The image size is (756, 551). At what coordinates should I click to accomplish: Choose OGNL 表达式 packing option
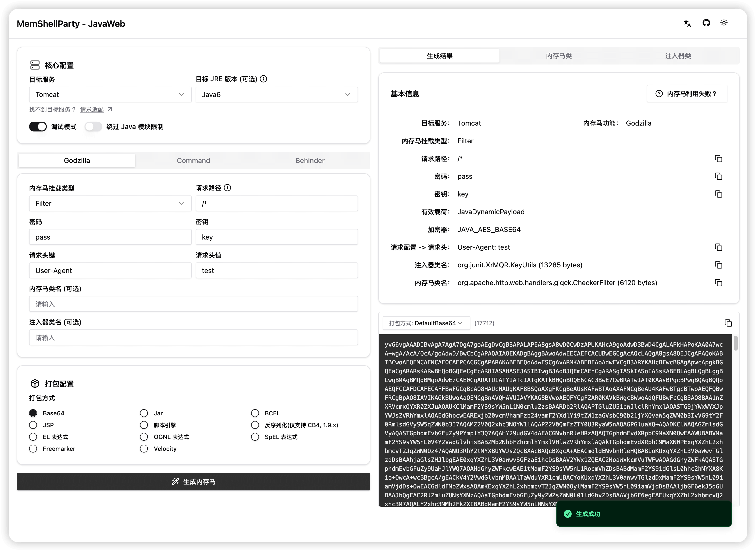pos(144,437)
